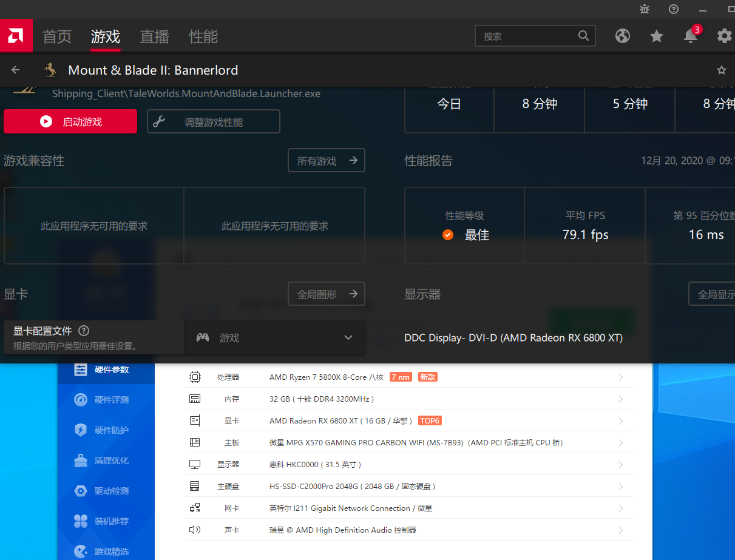735x560 pixels.
Task: Click the 主硬盘 disk icon
Action: [195, 486]
